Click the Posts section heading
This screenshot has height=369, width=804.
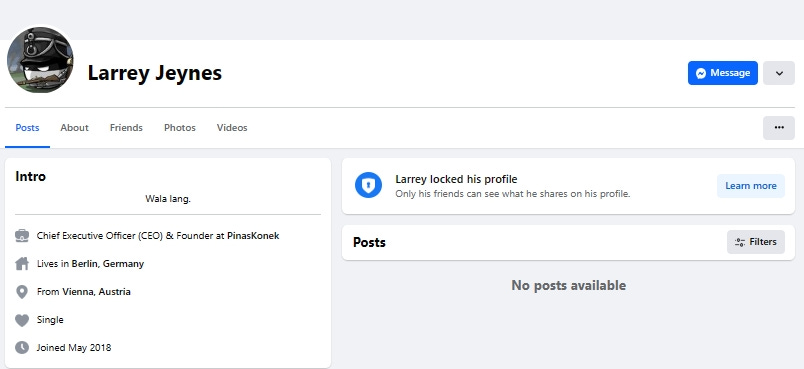pos(369,242)
